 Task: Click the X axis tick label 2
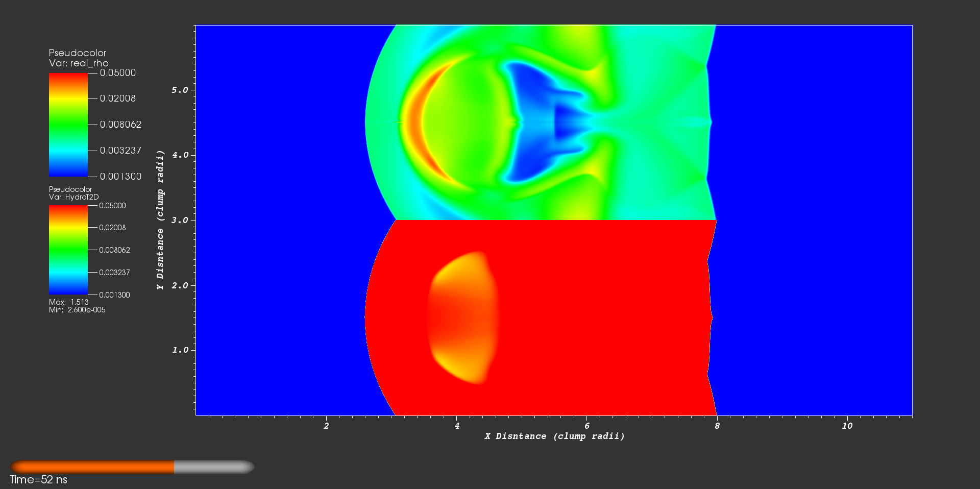click(327, 426)
